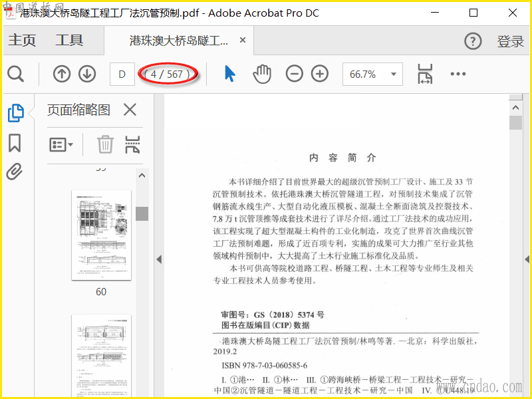Click the page label 60 under thumbnail
Viewport: 532px width, 399px height.
pyautogui.click(x=101, y=292)
